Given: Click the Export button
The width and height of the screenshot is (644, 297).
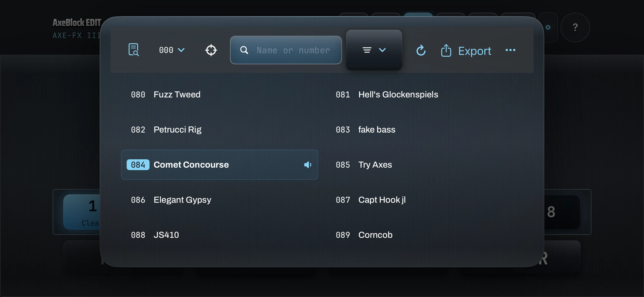Looking at the screenshot, I should (466, 51).
